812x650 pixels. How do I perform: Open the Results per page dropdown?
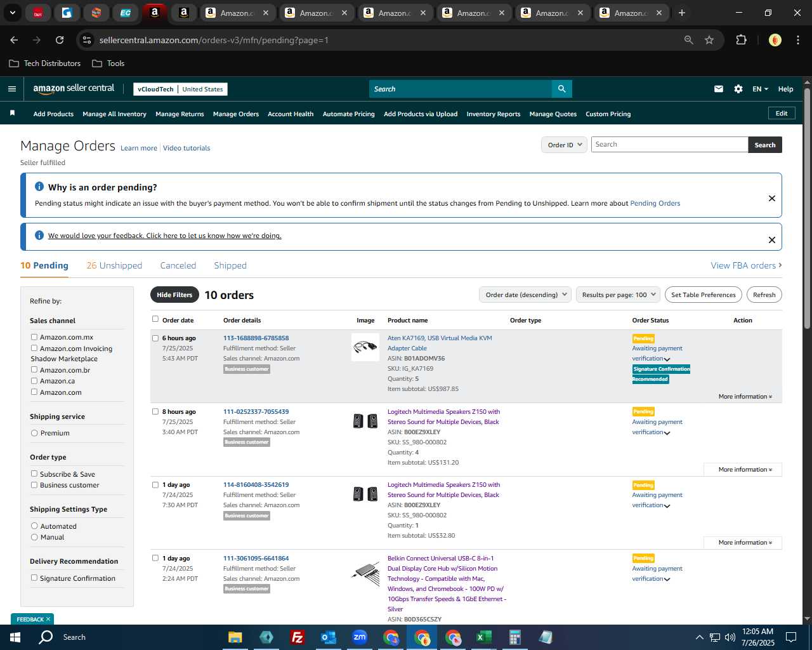[618, 295]
